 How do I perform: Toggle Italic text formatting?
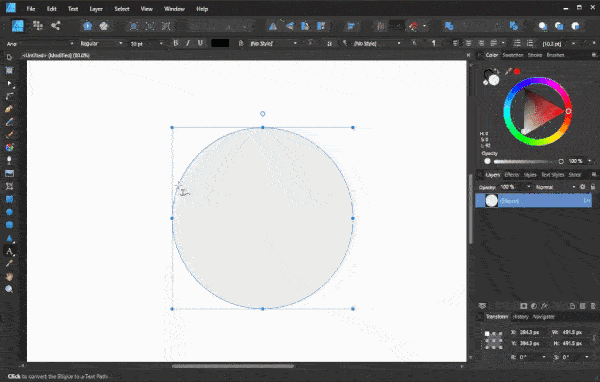coord(188,43)
